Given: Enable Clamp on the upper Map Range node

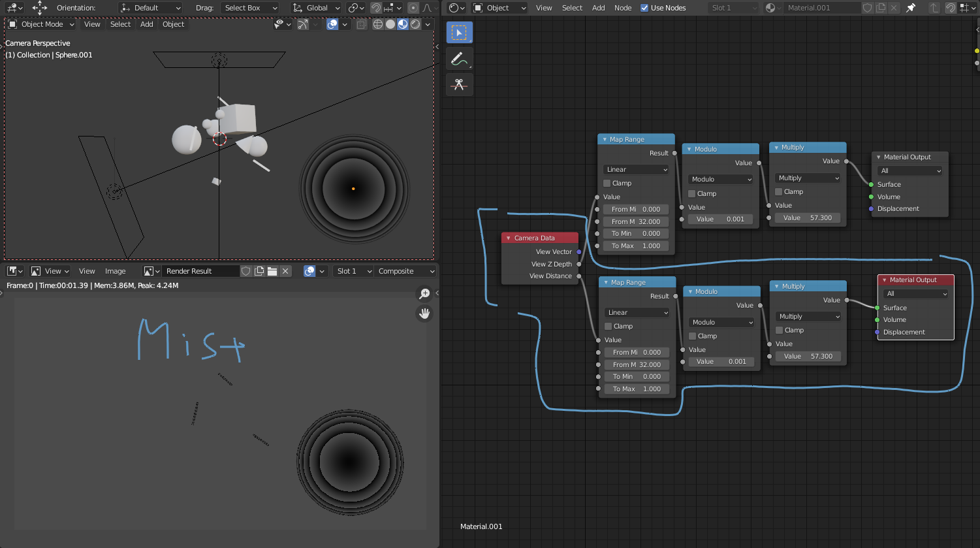Looking at the screenshot, I should (x=607, y=184).
